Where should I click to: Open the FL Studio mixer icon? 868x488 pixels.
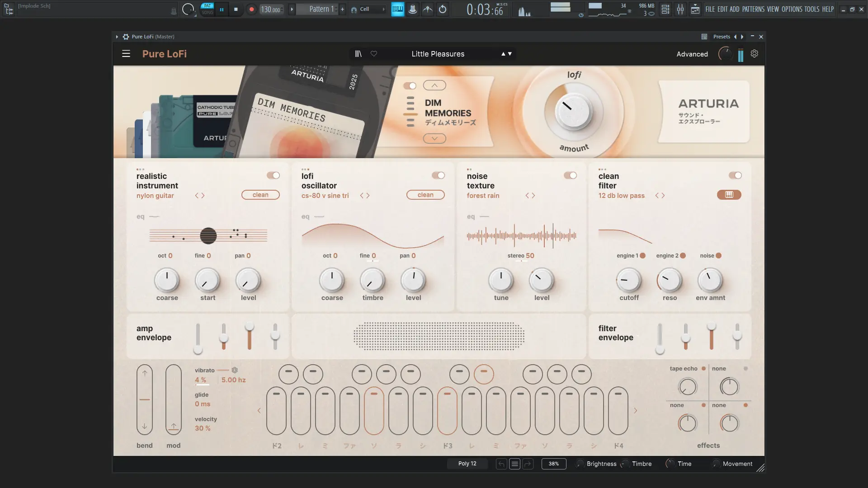(x=680, y=9)
